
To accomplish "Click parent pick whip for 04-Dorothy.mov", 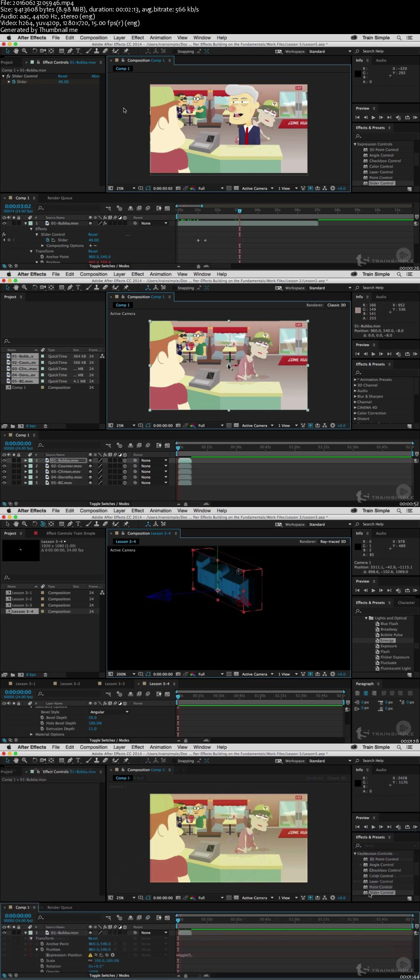I will tap(135, 477).
